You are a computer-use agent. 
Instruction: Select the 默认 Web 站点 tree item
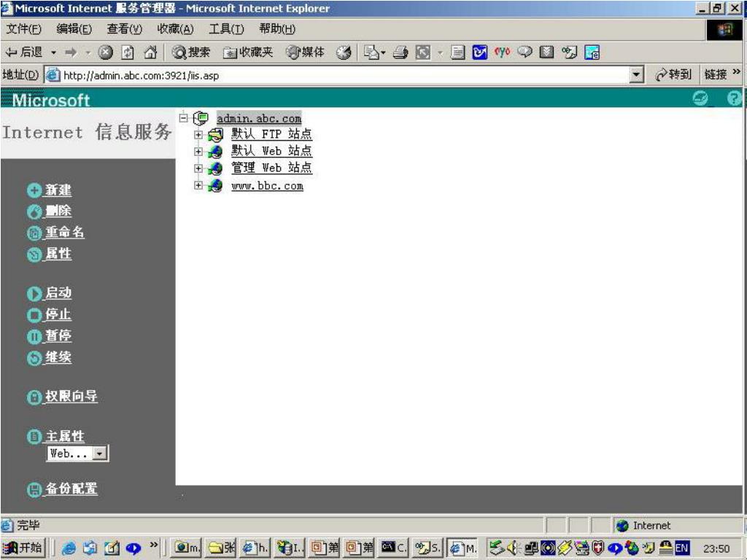tap(271, 152)
